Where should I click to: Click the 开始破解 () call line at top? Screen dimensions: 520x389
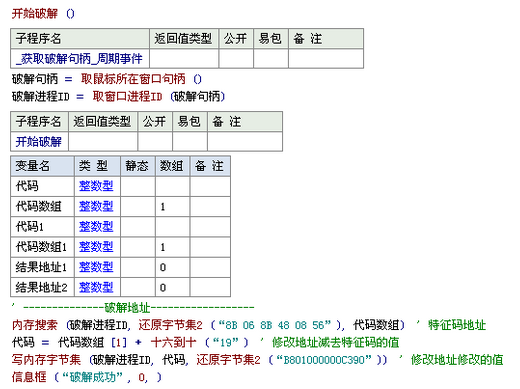coord(43,14)
